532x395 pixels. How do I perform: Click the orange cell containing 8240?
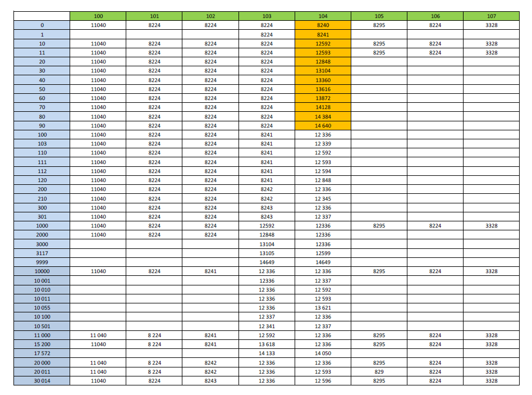tap(323, 25)
